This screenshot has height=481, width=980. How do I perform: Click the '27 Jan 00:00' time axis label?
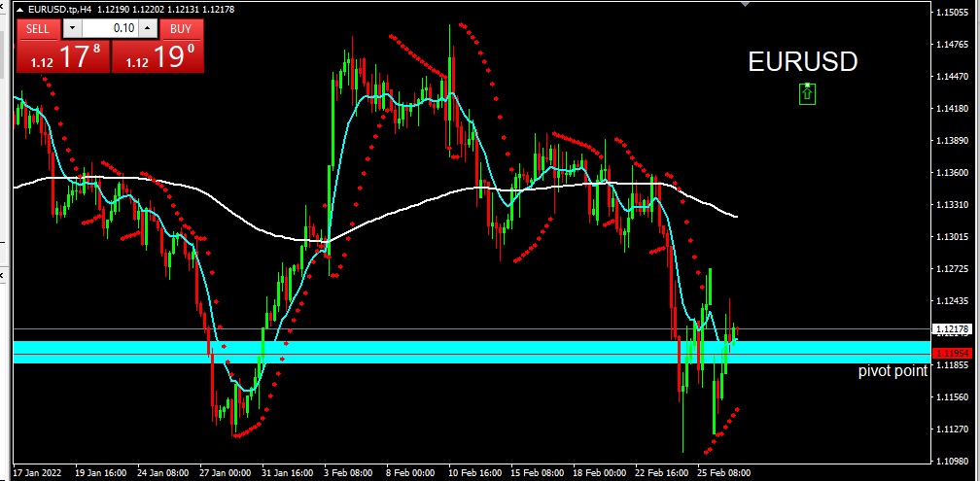pos(226,473)
